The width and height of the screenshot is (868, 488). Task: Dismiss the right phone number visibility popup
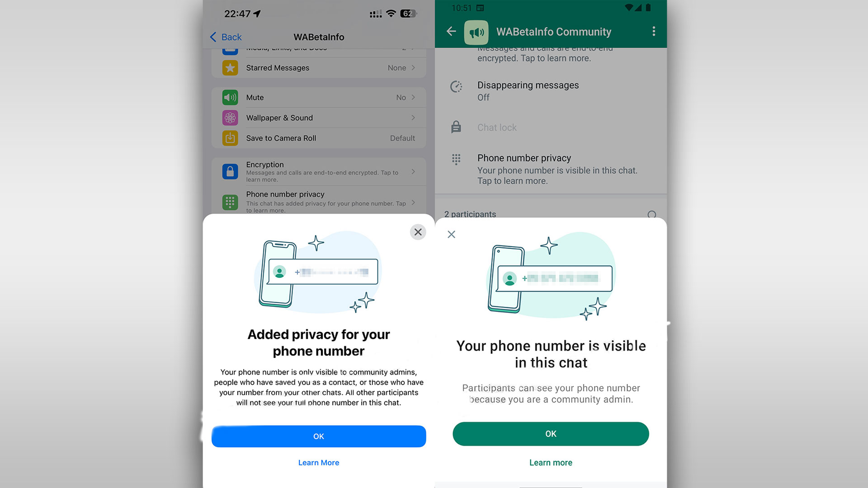point(451,234)
